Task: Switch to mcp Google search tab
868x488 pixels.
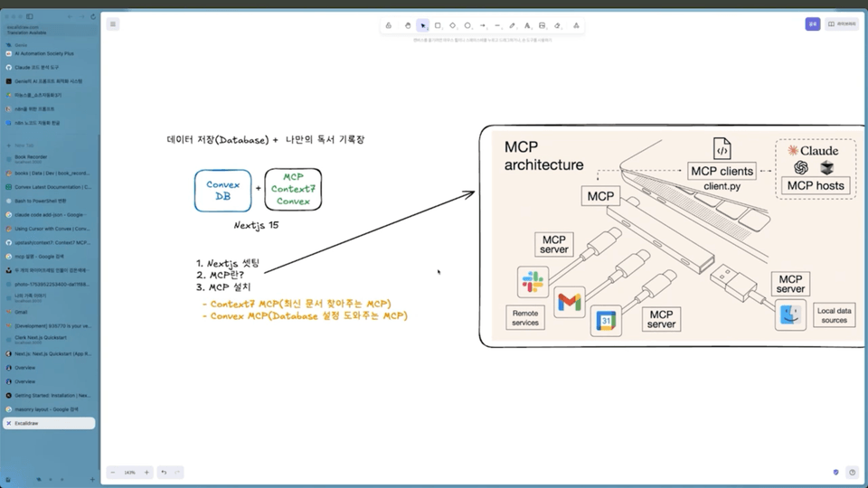Action: click(49, 257)
